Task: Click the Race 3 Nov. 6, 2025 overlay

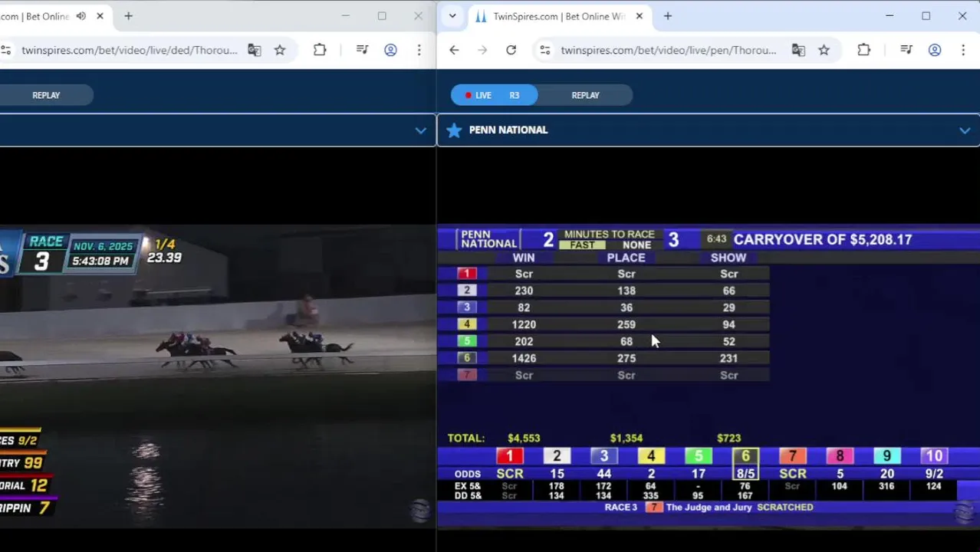Action: (80, 254)
